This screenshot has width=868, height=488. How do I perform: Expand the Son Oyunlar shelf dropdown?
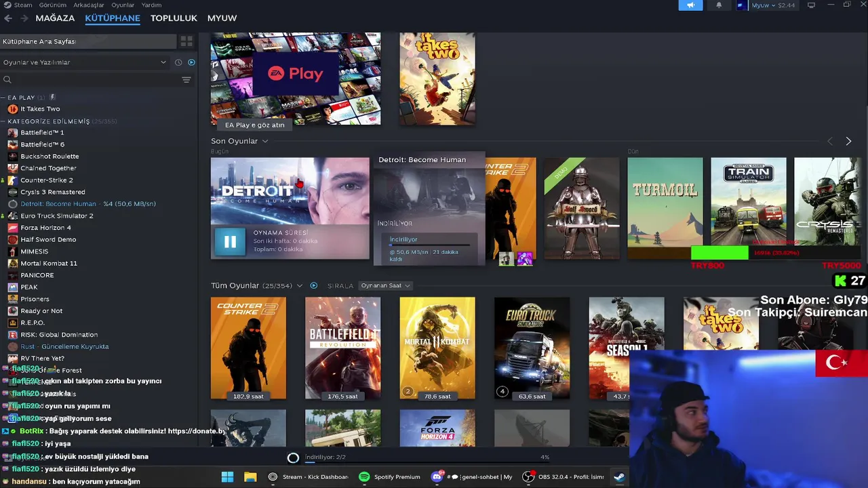point(265,141)
